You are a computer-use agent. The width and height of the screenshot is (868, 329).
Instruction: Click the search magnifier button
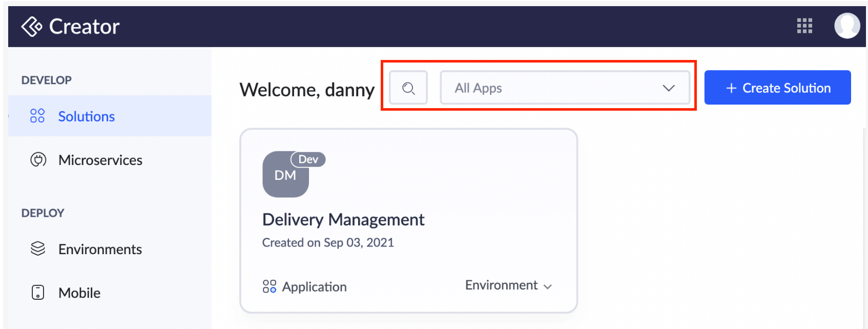tap(408, 88)
